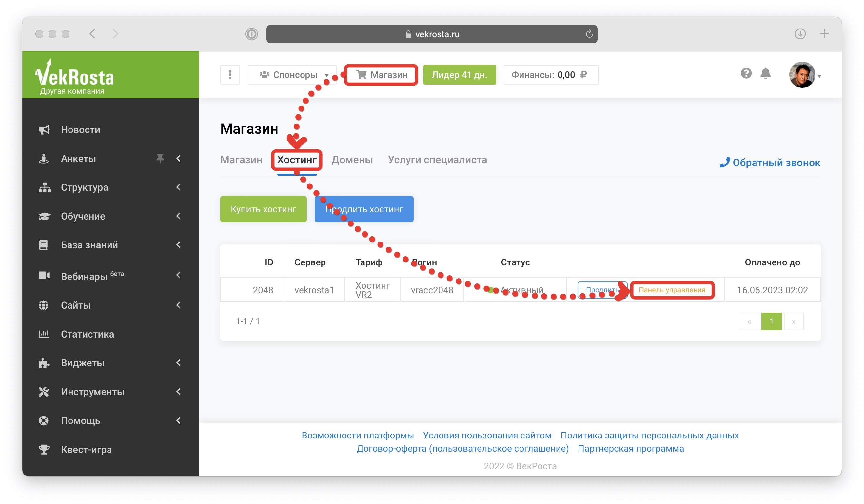
Task: Open Условия пользования сайтом link
Action: [x=487, y=436]
